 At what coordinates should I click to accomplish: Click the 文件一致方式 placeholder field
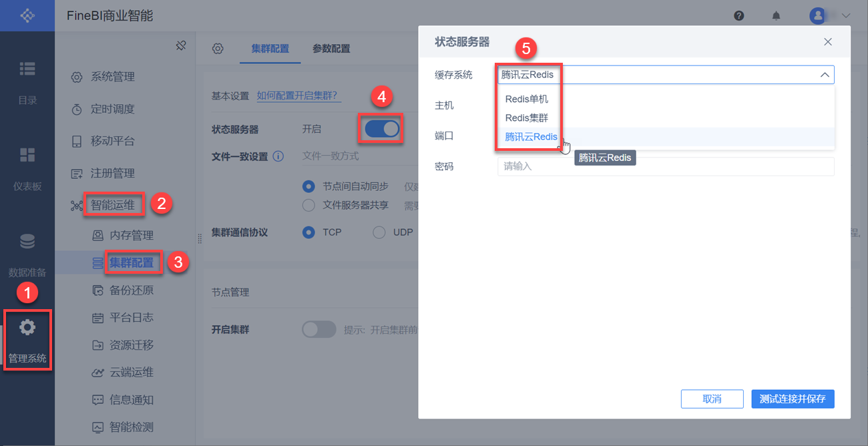[x=331, y=156]
